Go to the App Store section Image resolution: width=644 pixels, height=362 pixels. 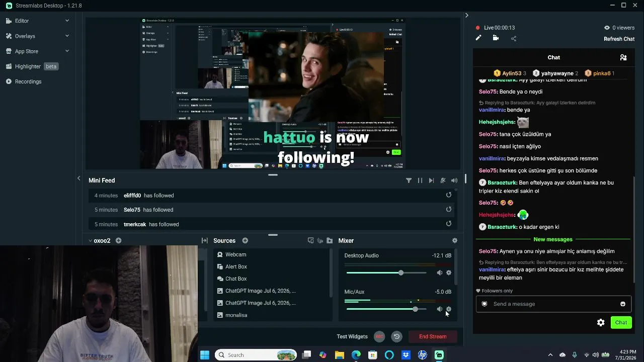[26, 51]
